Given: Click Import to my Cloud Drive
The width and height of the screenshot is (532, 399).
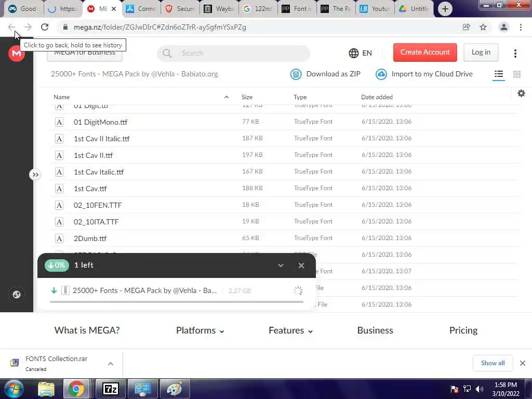Looking at the screenshot, I should 424,74.
